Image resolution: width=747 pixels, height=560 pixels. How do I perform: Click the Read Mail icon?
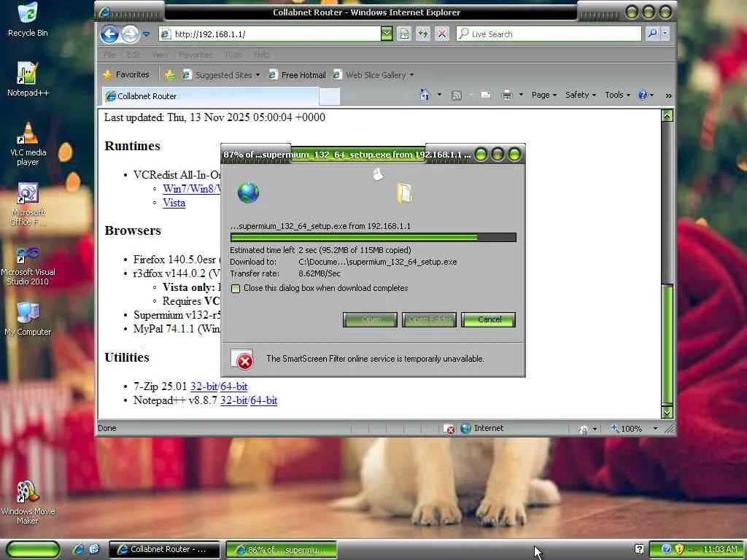[x=485, y=95]
